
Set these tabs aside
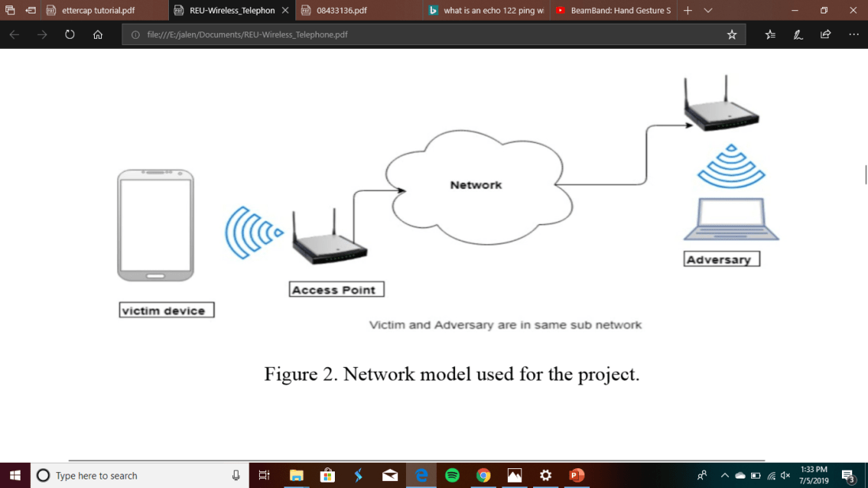pos(30,10)
